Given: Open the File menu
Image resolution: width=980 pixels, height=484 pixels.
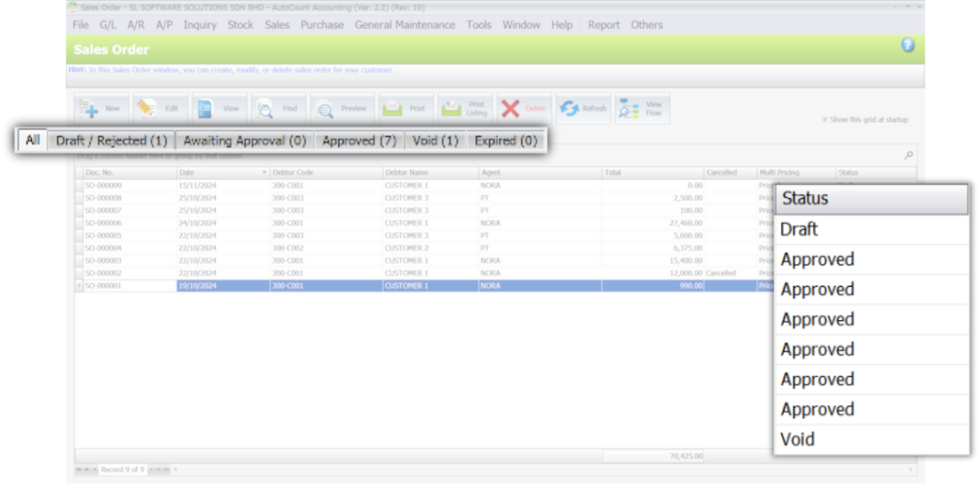Looking at the screenshot, I should pos(81,25).
